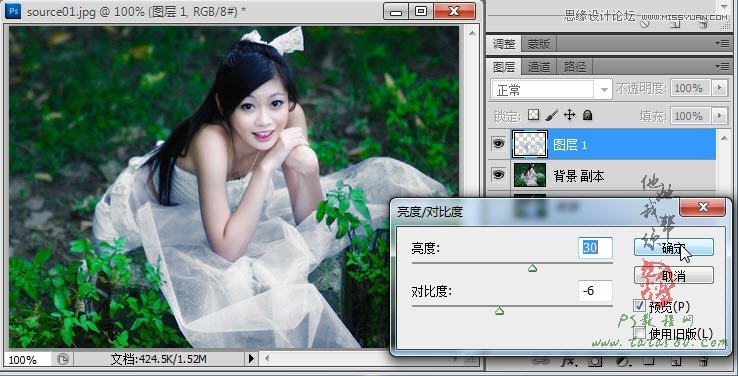Click the link layers icon at panel bottom
The height and width of the screenshot is (376, 738).
click(x=539, y=361)
